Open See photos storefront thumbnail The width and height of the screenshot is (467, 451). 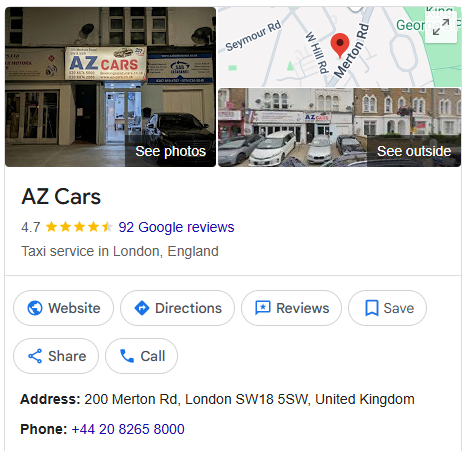[110, 87]
